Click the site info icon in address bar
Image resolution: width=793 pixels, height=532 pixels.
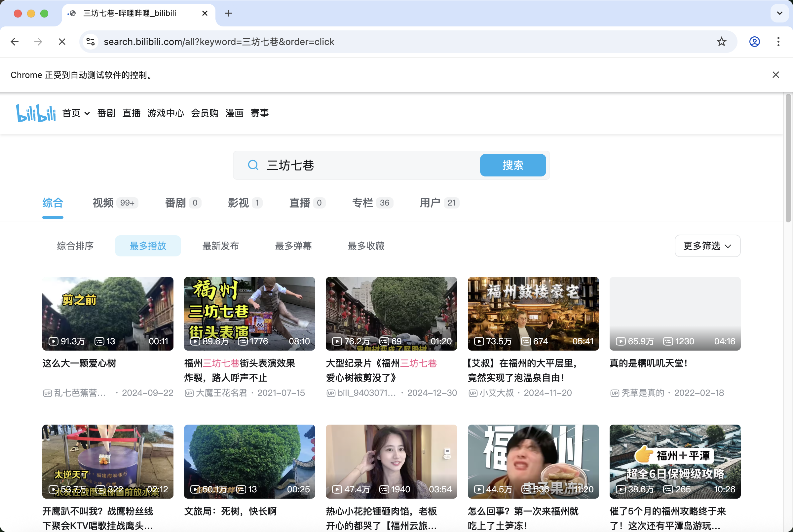click(x=91, y=42)
